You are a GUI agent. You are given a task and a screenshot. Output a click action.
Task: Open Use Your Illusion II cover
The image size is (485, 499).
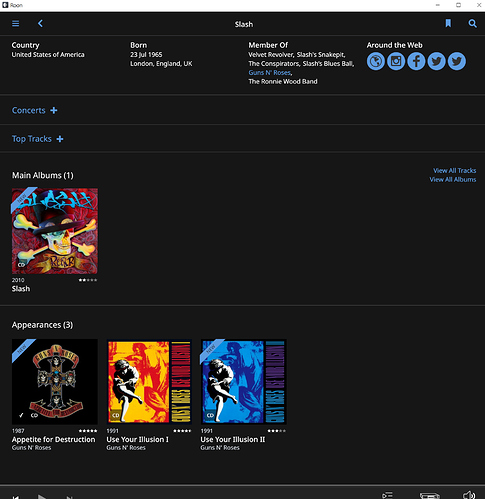click(x=244, y=382)
